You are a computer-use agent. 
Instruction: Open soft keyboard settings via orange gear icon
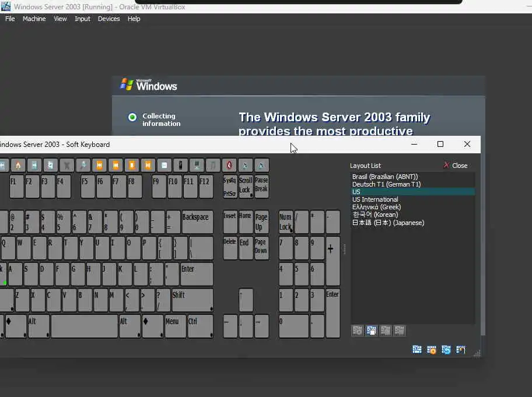click(x=432, y=350)
